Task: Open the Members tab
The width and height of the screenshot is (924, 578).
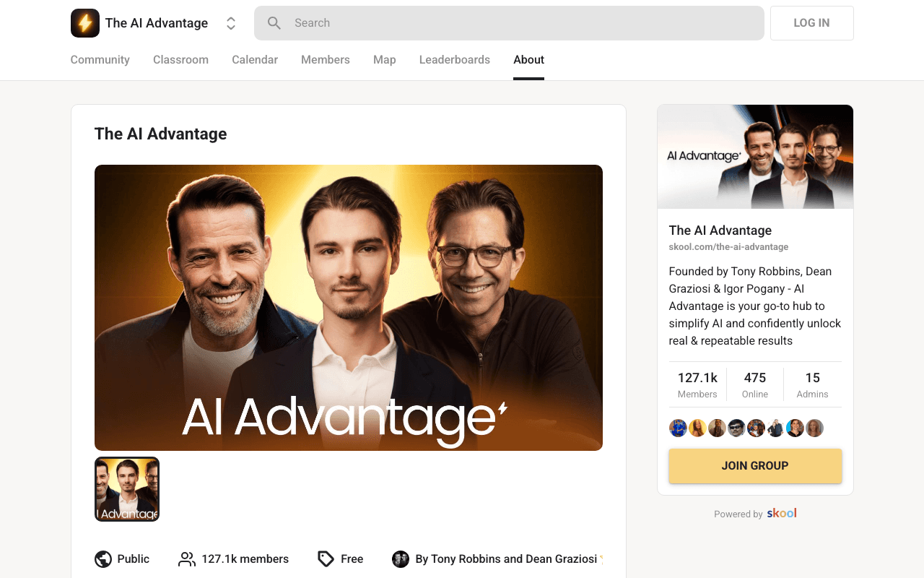Action: click(326, 60)
